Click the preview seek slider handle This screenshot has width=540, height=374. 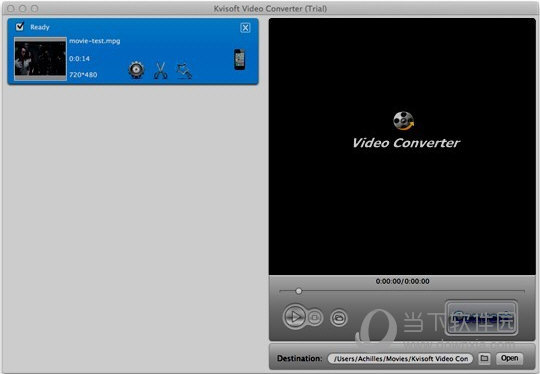tap(299, 291)
